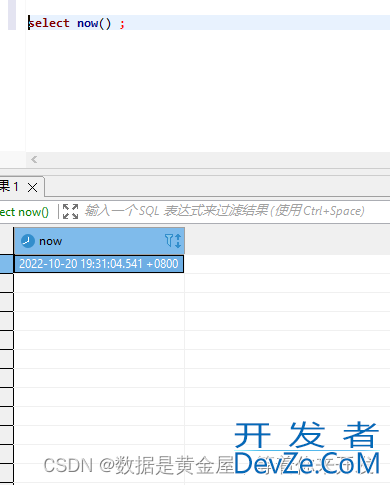
Task: Open the filter/sort icon on the now column
Action: 173,241
